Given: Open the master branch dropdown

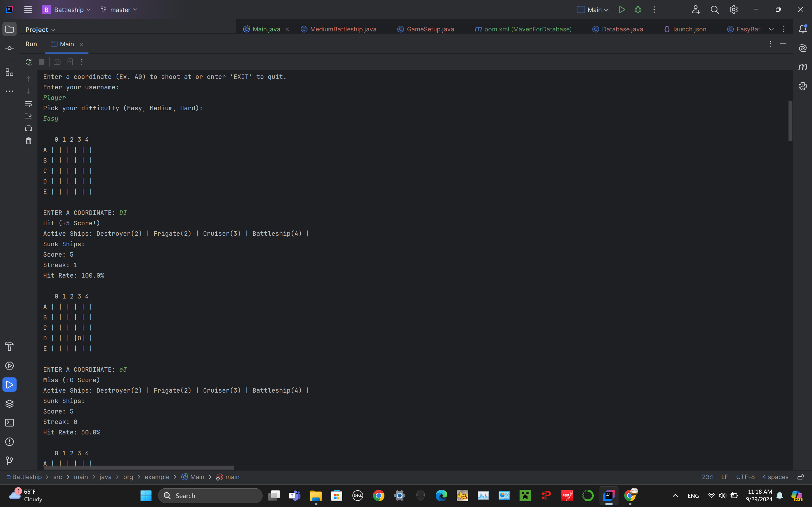Looking at the screenshot, I should [x=119, y=10].
